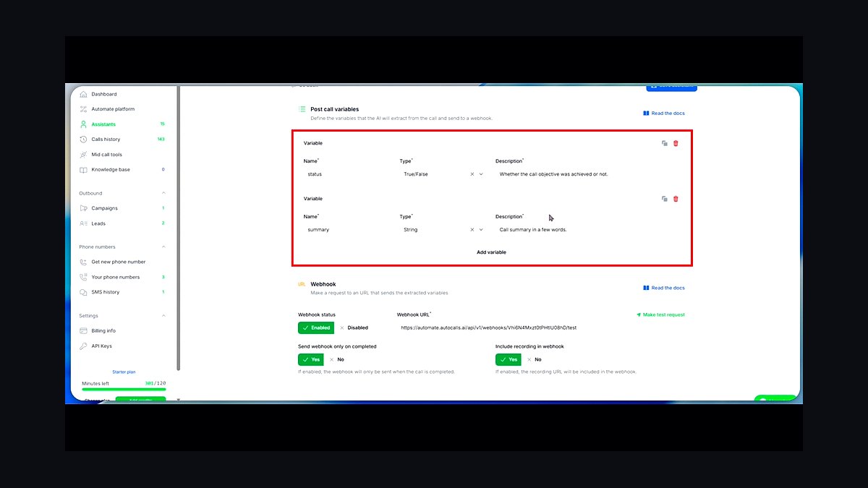Delete the status variable using trash icon
Image resolution: width=868 pixels, height=488 pixels.
(x=676, y=143)
